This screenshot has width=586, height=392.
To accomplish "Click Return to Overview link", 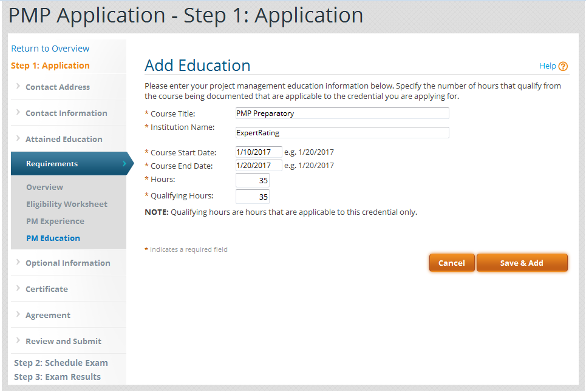I will pyautogui.click(x=50, y=49).
